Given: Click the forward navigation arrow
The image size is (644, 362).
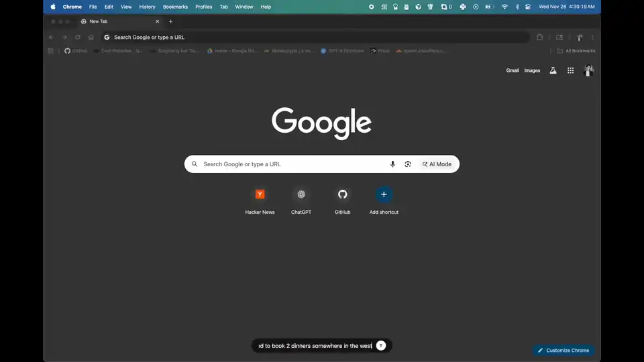Looking at the screenshot, I should (x=64, y=38).
